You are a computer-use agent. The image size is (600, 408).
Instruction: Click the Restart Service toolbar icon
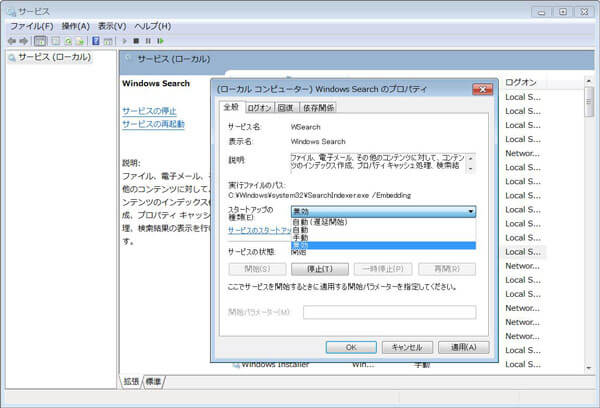click(x=160, y=41)
